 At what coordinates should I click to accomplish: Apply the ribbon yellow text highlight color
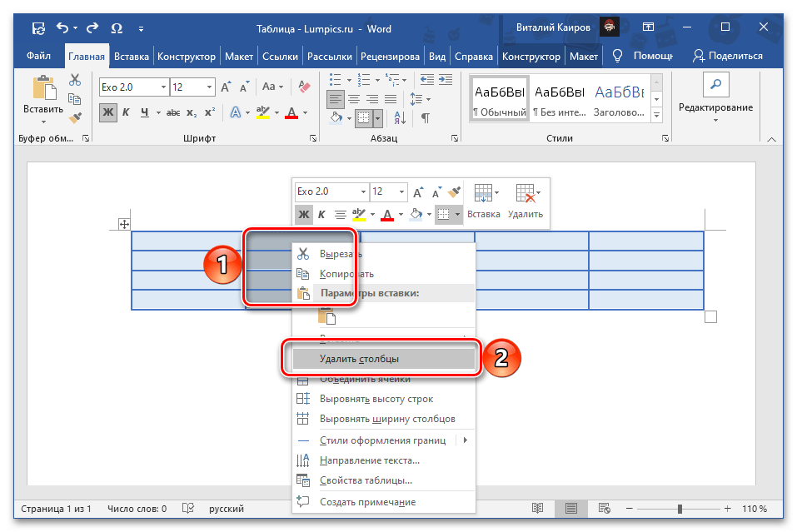pyautogui.click(x=263, y=112)
